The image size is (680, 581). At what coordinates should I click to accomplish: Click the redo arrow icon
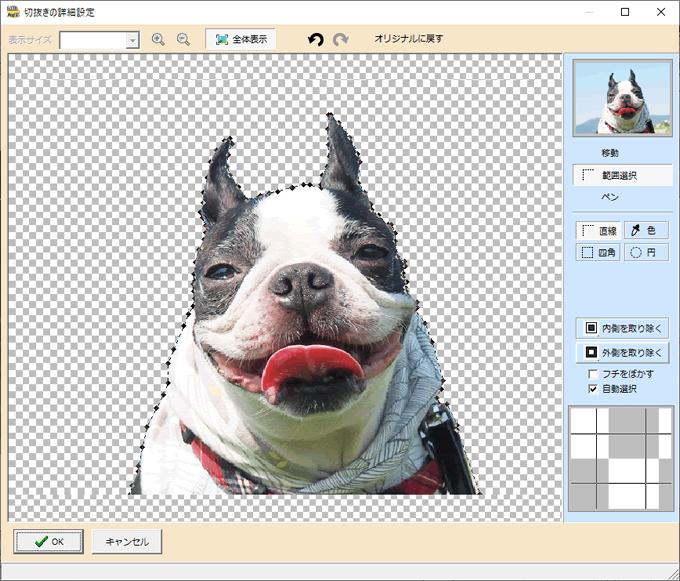(341, 39)
